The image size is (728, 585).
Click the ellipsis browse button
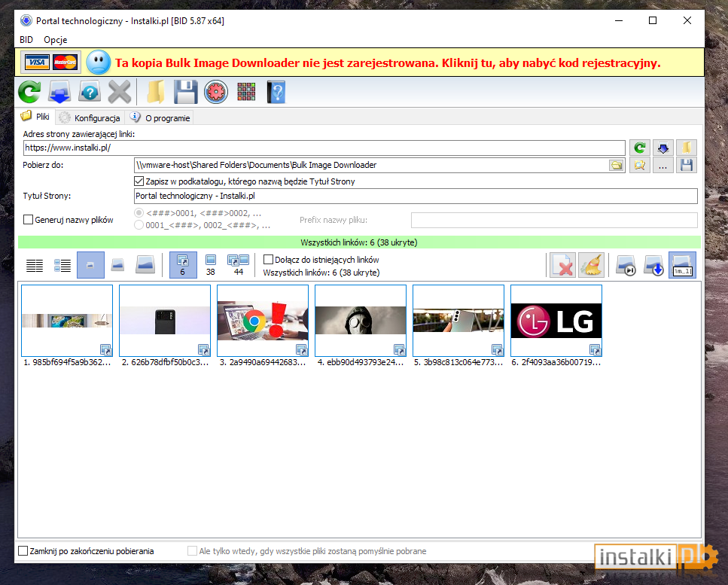click(663, 166)
